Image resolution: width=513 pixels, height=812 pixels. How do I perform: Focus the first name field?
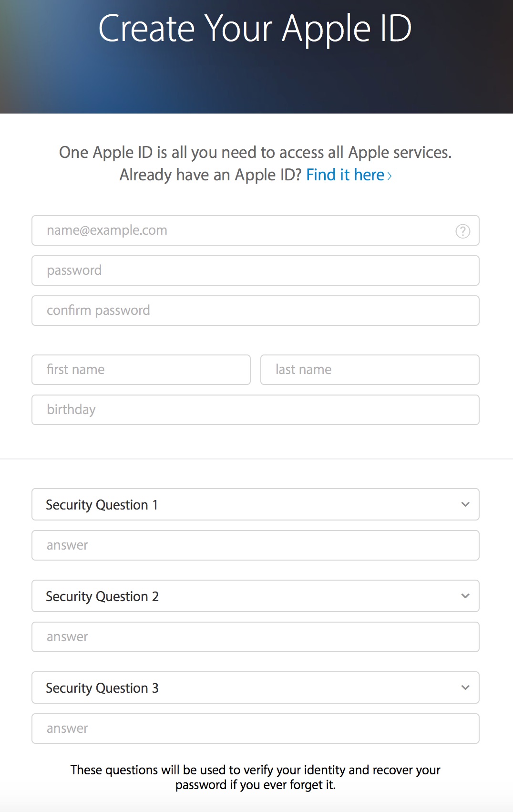pos(141,370)
